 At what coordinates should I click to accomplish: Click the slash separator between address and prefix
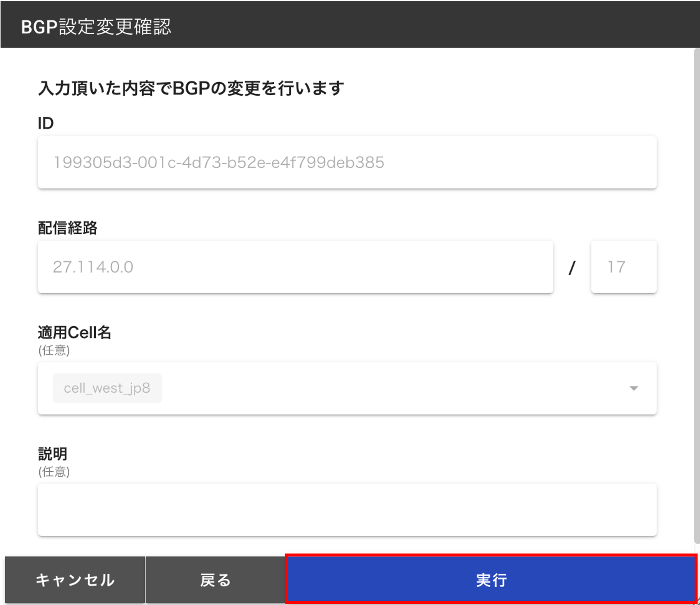click(x=572, y=268)
